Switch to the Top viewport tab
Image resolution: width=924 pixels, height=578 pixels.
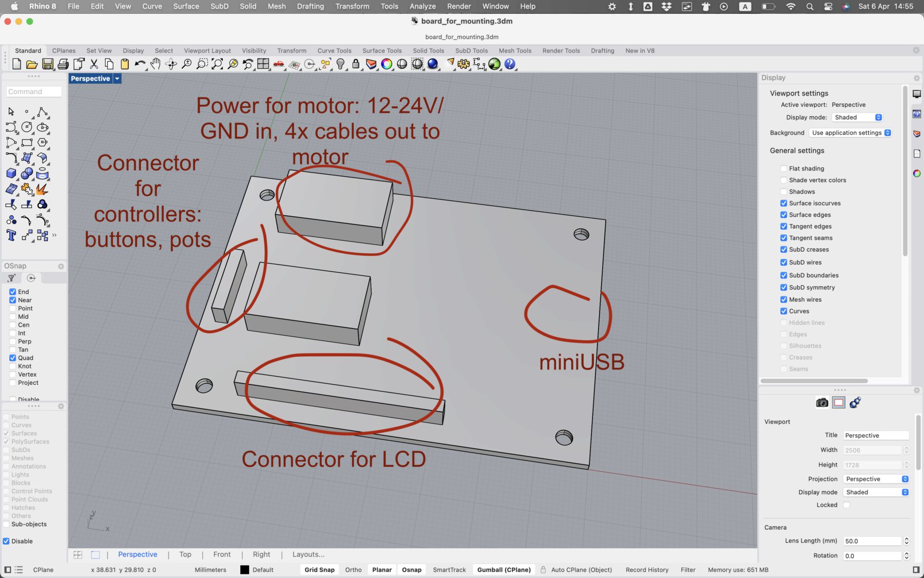[185, 555]
